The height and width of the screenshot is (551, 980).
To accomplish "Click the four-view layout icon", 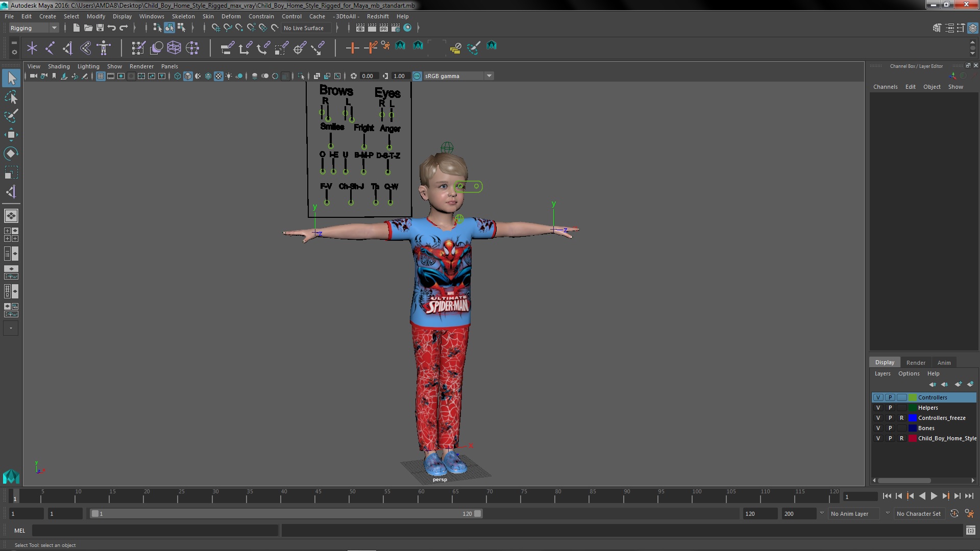I will tap(11, 235).
